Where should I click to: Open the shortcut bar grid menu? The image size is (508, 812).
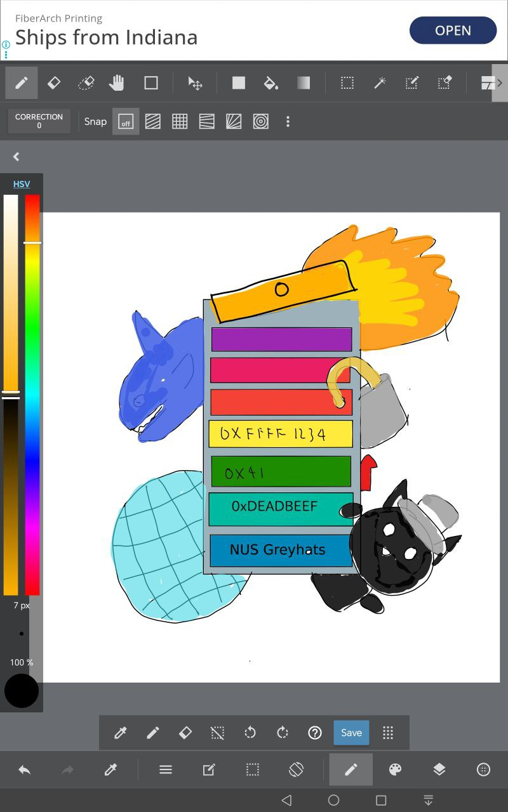click(x=388, y=733)
